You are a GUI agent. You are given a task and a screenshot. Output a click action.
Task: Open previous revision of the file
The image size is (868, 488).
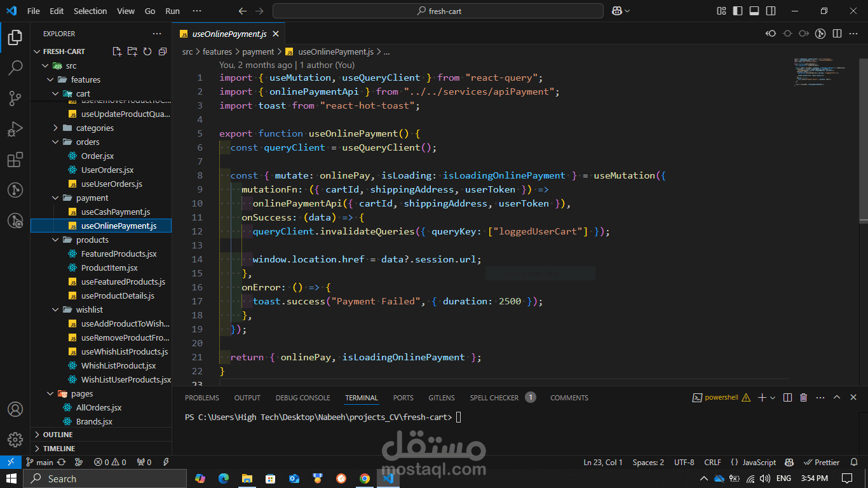pyautogui.click(x=771, y=34)
